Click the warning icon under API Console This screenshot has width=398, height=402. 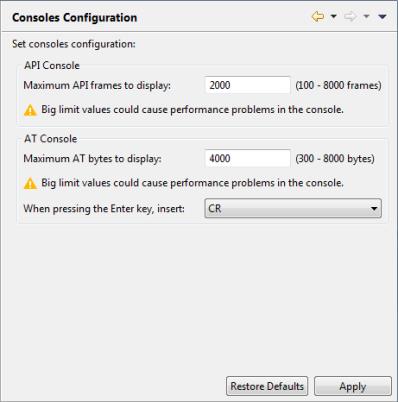[30, 110]
